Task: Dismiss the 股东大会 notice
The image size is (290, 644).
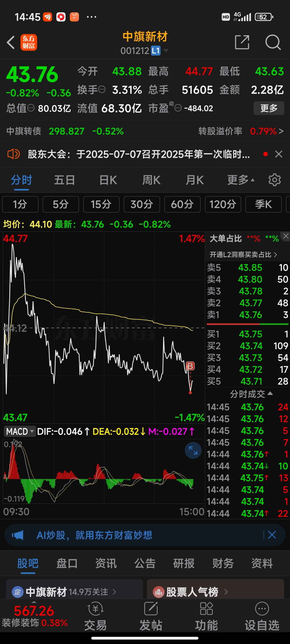Action: 279,154
